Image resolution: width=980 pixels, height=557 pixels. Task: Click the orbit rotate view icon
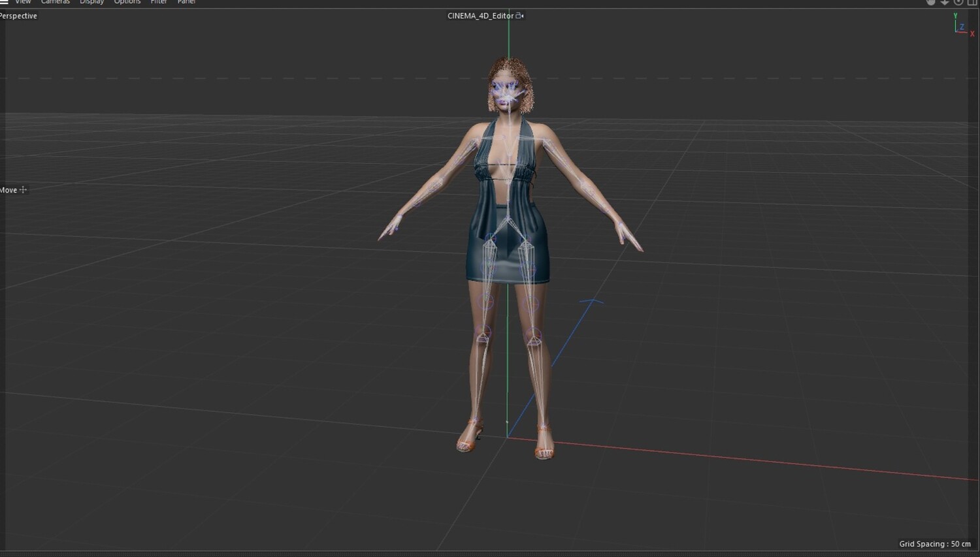coord(958,2)
